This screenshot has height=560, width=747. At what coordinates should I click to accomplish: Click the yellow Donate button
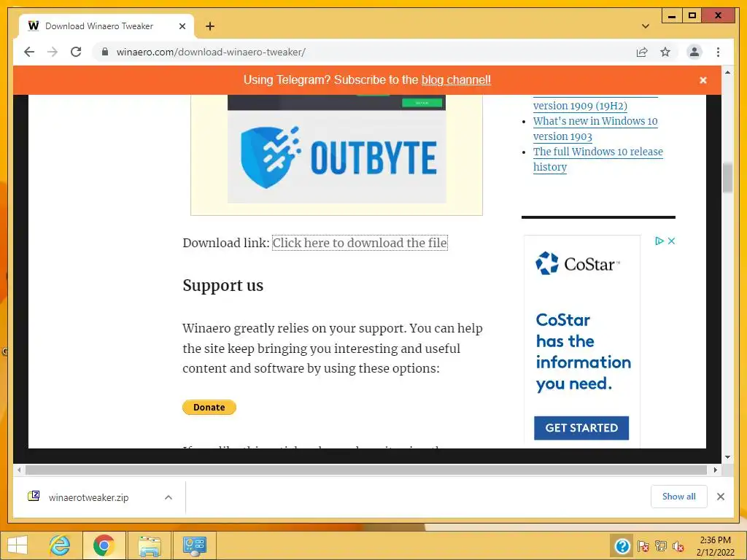click(x=209, y=407)
